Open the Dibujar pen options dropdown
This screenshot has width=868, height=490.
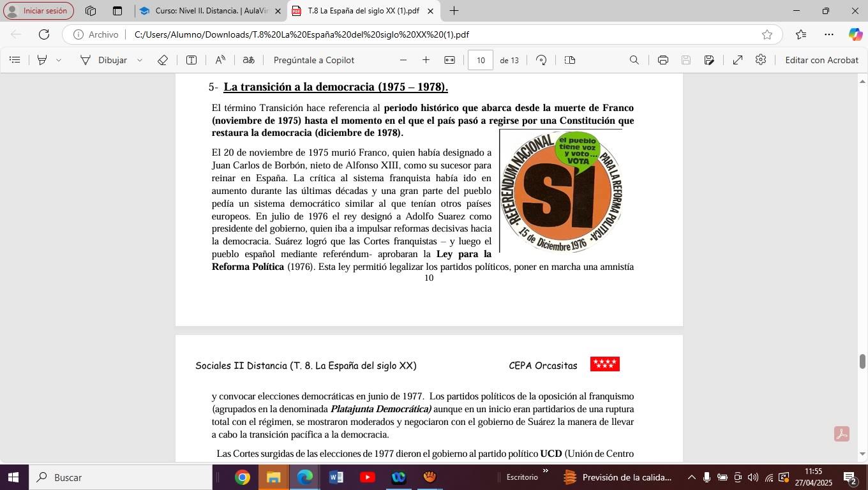[140, 60]
